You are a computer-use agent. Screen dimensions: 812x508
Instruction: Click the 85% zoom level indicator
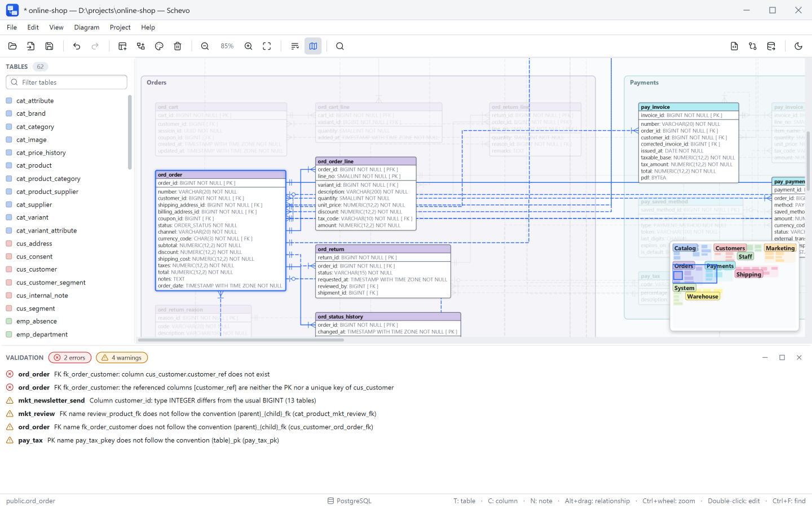227,46
